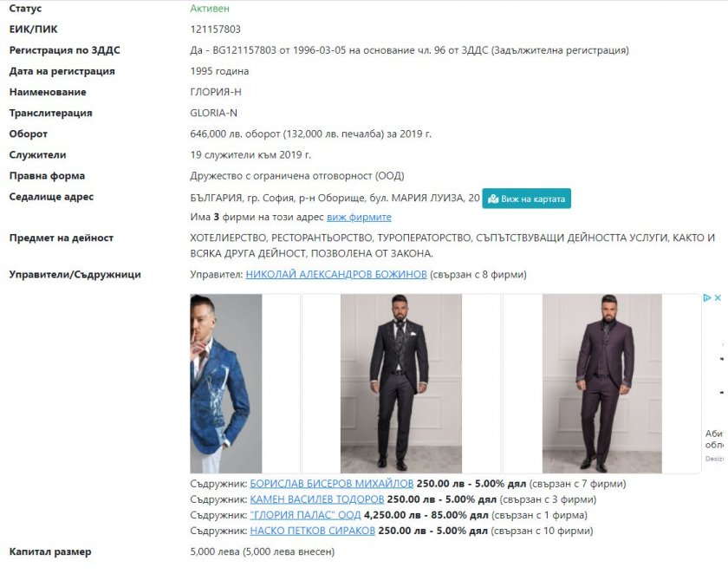Open the 'виж фирмите' link
This screenshot has height=574, width=728.
pyautogui.click(x=359, y=217)
